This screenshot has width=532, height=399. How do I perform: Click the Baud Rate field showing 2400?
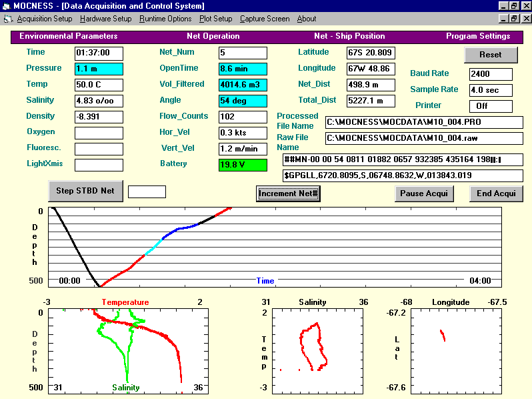[x=491, y=74]
